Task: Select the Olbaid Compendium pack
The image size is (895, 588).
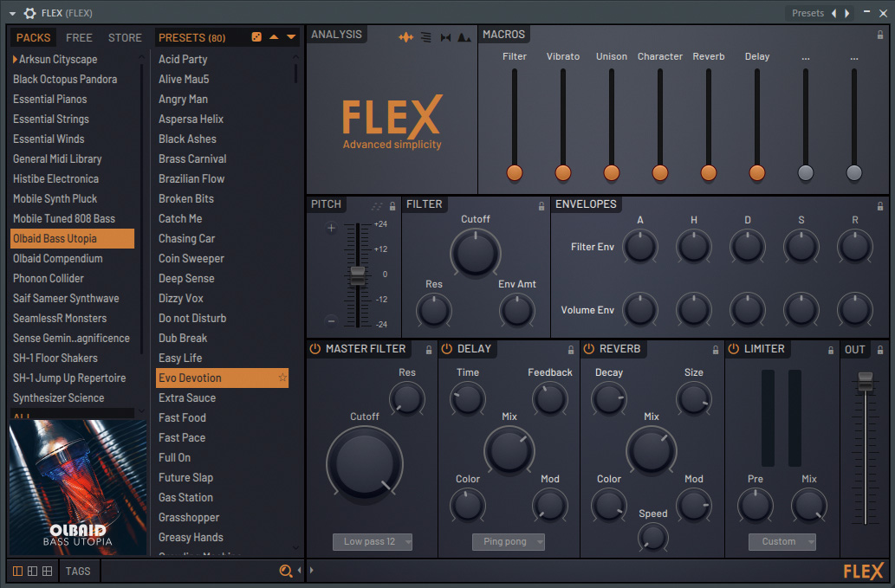Action: click(x=58, y=258)
